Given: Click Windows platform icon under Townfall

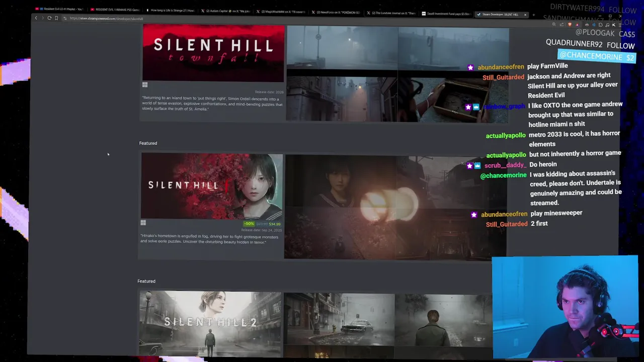Looking at the screenshot, I should 145,85.
